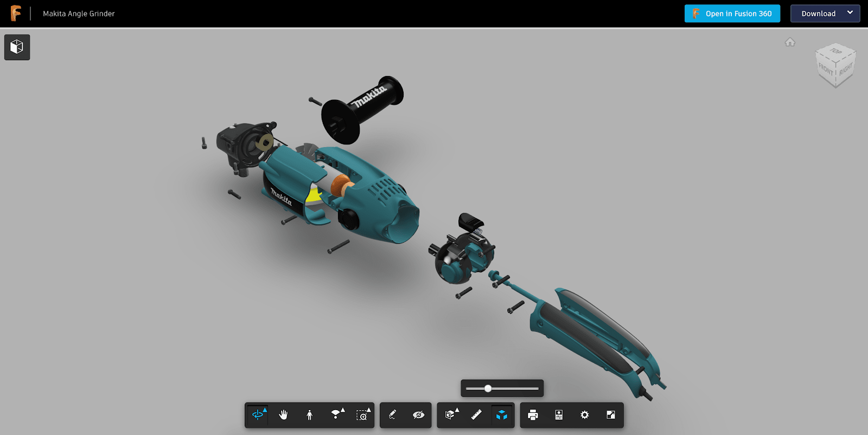The height and width of the screenshot is (435, 868).
Task: Select the orange armature inside housing
Action: pyautogui.click(x=341, y=186)
